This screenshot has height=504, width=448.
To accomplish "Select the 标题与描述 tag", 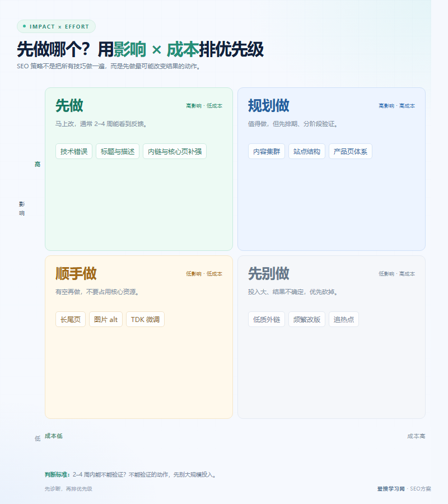I will [x=118, y=151].
